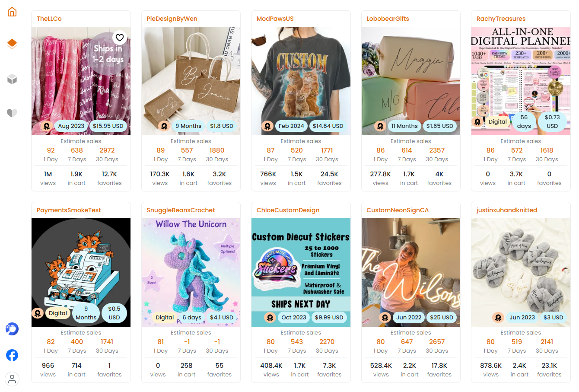
Task: Click badge icon on CustomNeonSignCA listing
Action: [385, 318]
